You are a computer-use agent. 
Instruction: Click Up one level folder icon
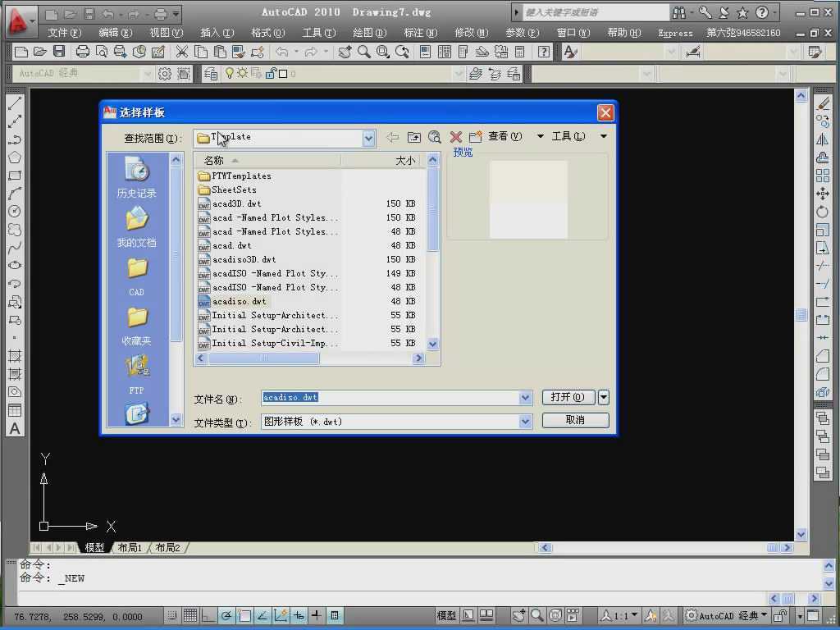(x=414, y=137)
